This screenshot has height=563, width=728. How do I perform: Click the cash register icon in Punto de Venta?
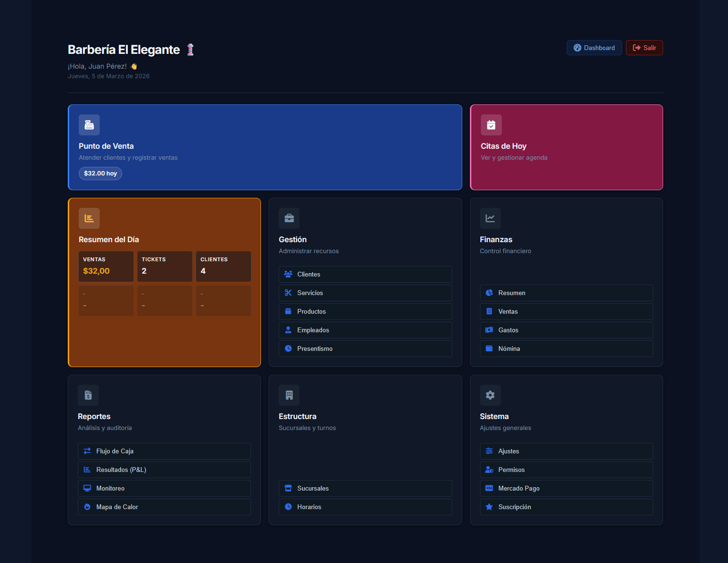89,124
